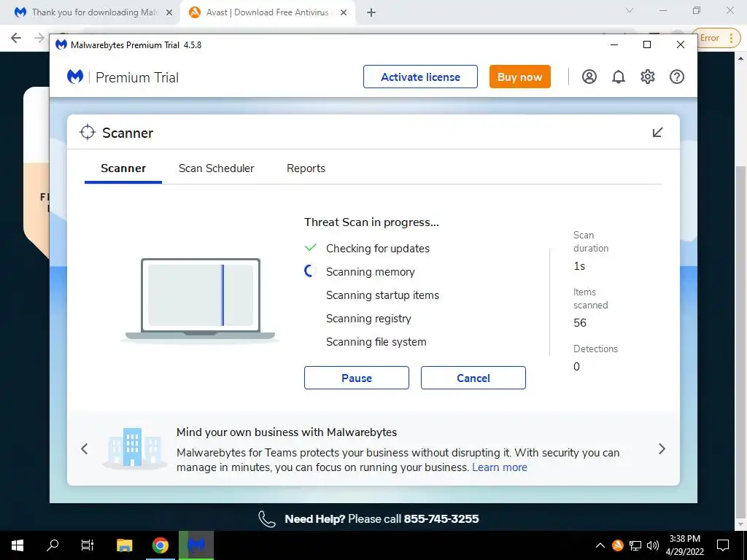Image resolution: width=747 pixels, height=560 pixels.
Task: Click the spinner beside Scanning memory
Action: tap(309, 271)
